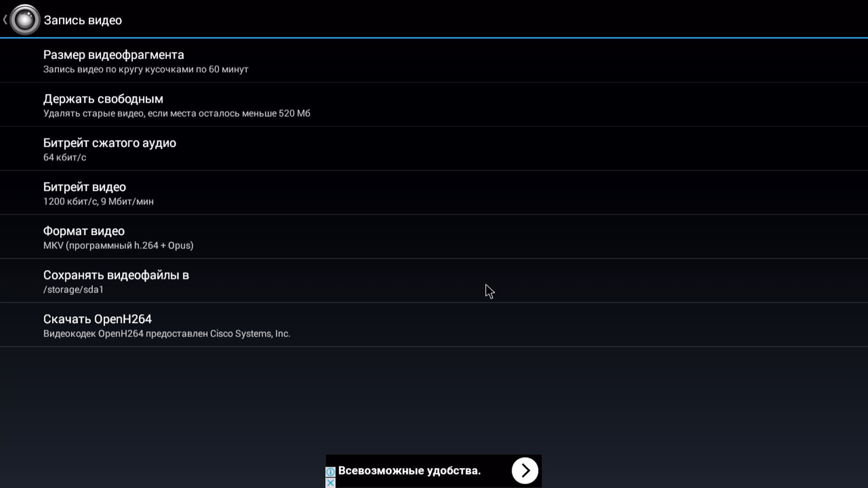Click the 'MKV (программный h.264 + Opus)' value
This screenshot has height=488, width=868.
tap(118, 245)
